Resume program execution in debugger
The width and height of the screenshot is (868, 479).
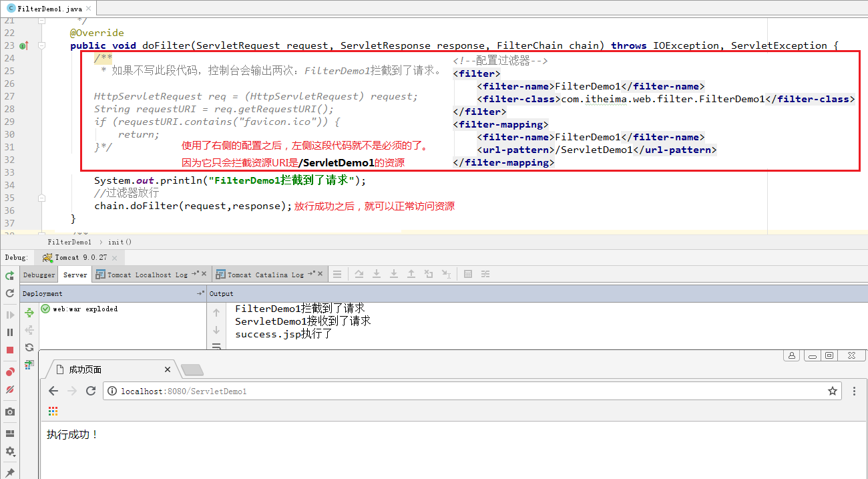click(9, 315)
